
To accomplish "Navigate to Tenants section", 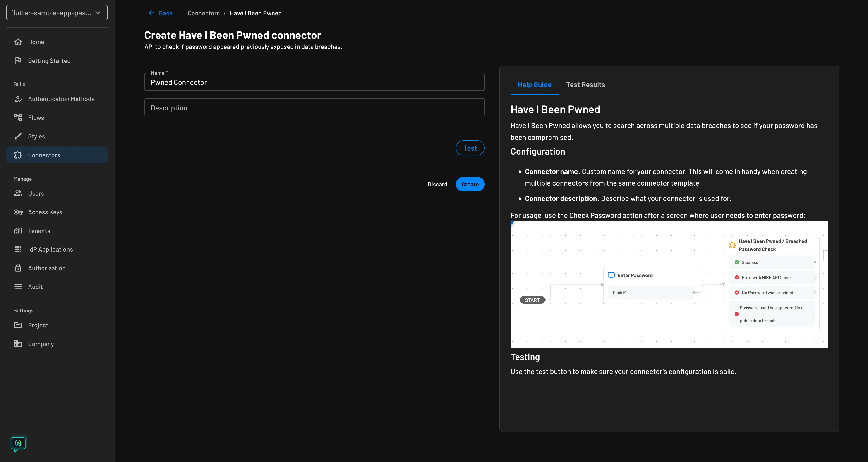I will pyautogui.click(x=39, y=231).
